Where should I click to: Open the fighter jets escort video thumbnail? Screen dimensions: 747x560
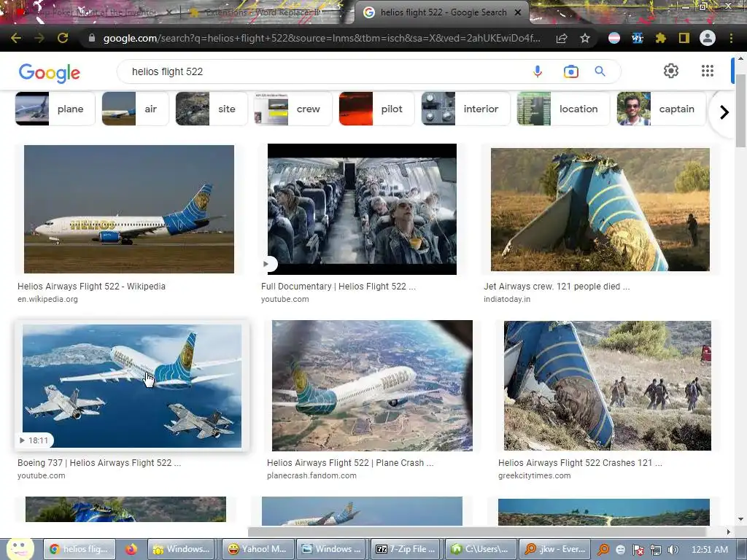(132, 386)
